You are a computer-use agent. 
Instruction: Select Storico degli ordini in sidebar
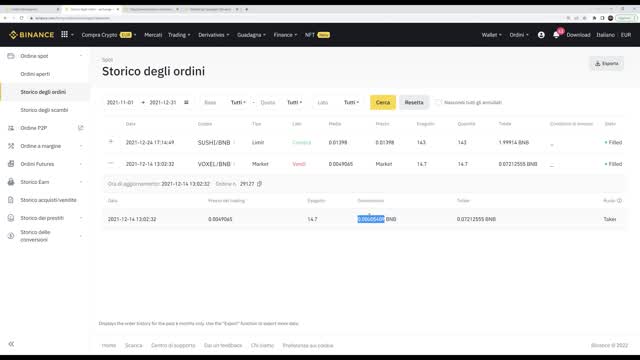click(x=43, y=92)
